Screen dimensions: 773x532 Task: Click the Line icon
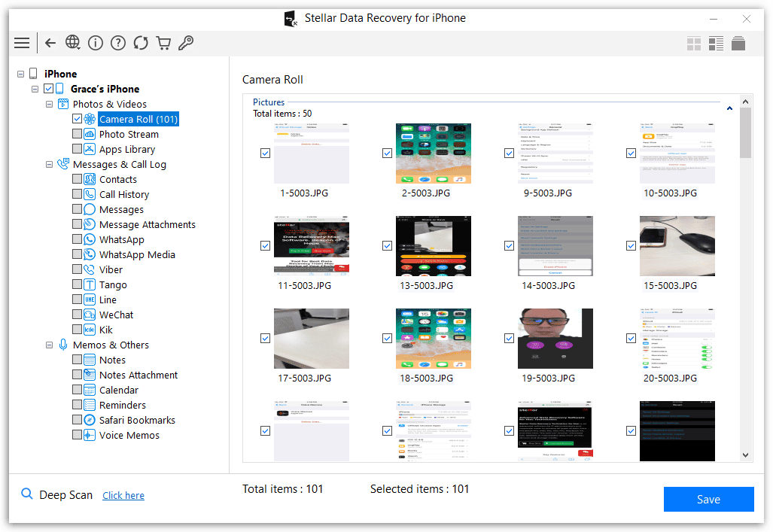pos(90,299)
